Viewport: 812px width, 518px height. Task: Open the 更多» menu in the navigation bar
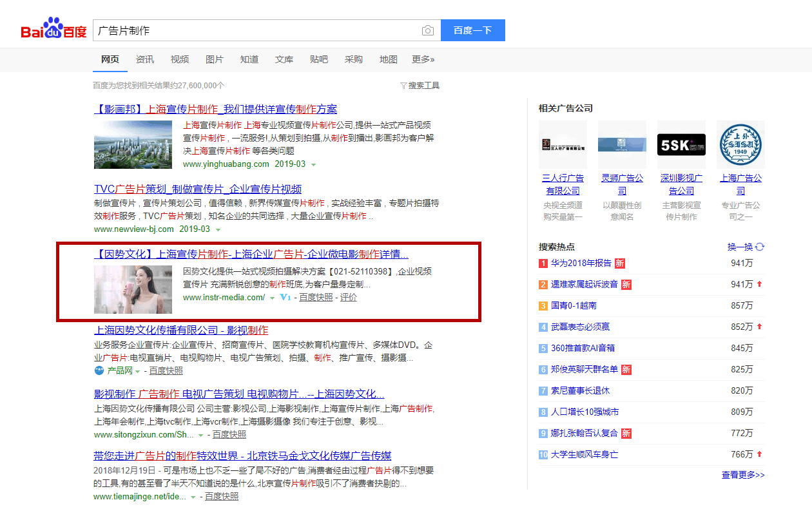coord(423,59)
